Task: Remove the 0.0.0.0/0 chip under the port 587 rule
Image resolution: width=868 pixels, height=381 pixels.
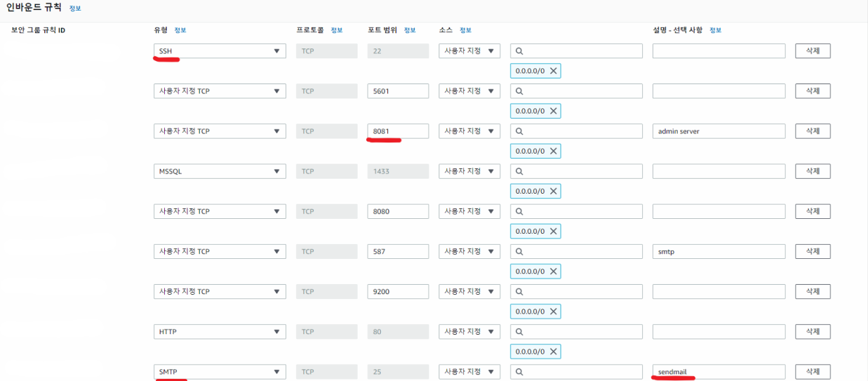Action: 554,271
